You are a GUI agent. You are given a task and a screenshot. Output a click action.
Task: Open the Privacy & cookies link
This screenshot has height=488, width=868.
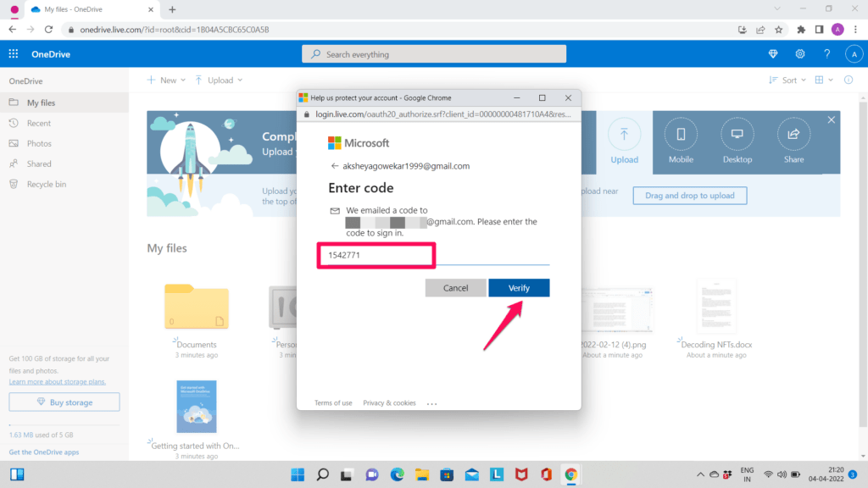(389, 402)
